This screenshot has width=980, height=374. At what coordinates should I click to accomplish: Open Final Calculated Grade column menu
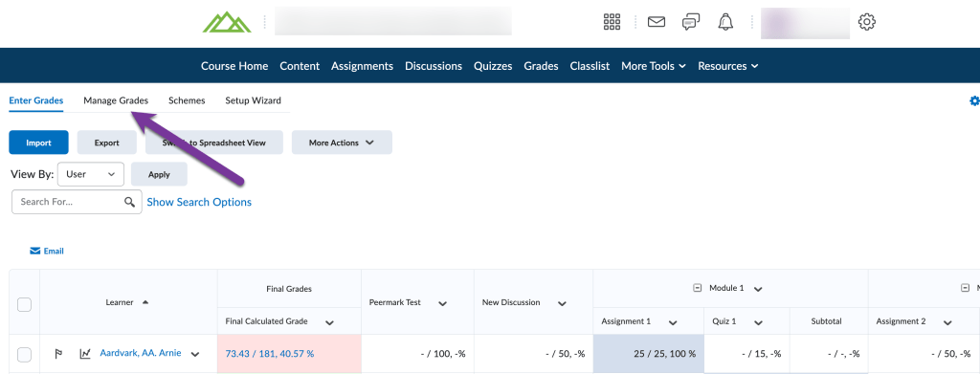pyautogui.click(x=330, y=322)
